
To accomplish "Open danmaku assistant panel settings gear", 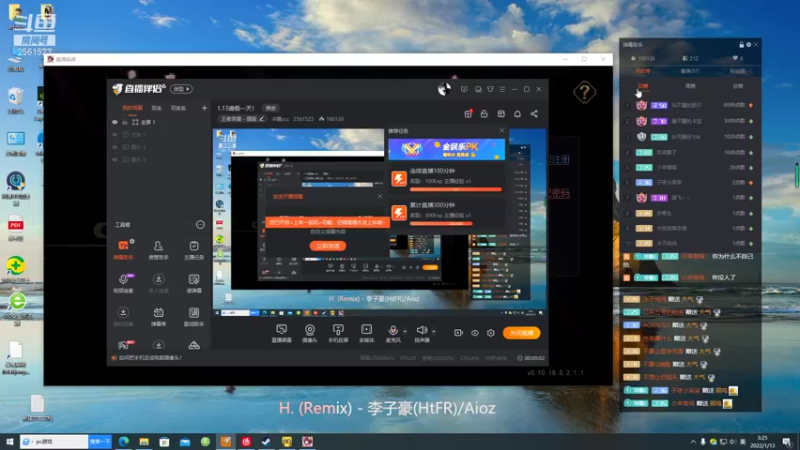I will click(749, 45).
